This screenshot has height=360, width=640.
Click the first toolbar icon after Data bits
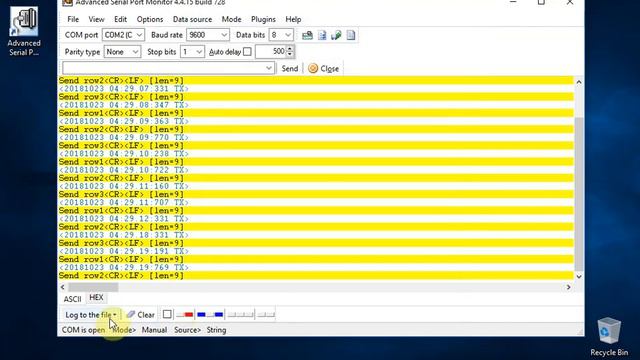[x=307, y=35]
